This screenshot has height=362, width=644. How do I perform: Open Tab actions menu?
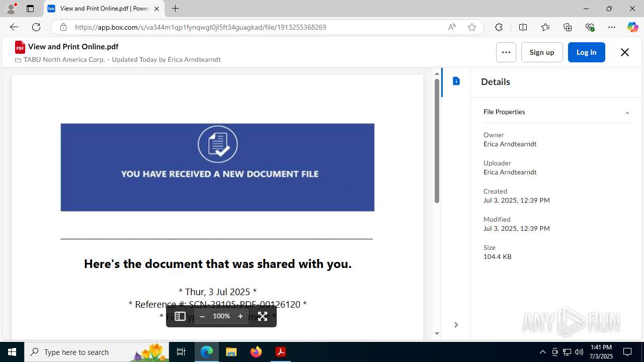(x=30, y=9)
